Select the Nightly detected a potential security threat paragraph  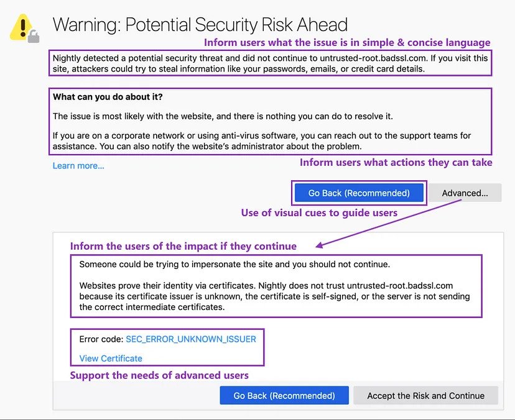click(x=270, y=63)
